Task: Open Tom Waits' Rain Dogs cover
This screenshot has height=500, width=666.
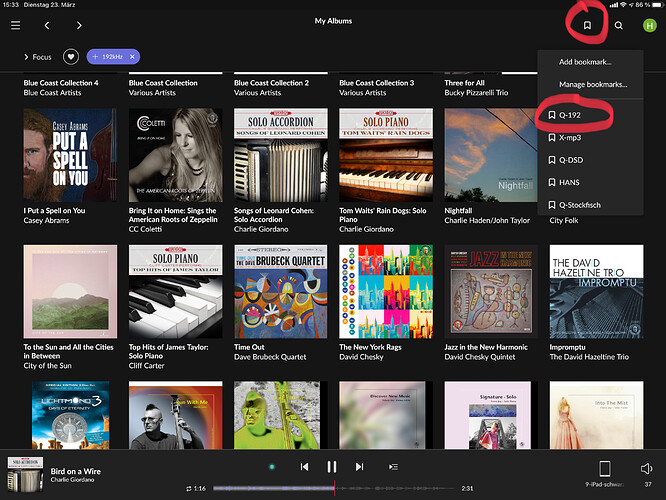Action: [x=386, y=155]
